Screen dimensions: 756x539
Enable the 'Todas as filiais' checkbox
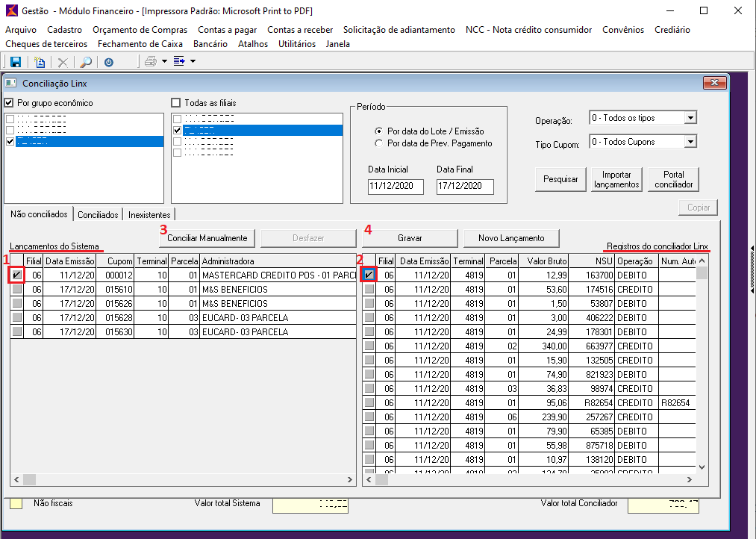[176, 103]
